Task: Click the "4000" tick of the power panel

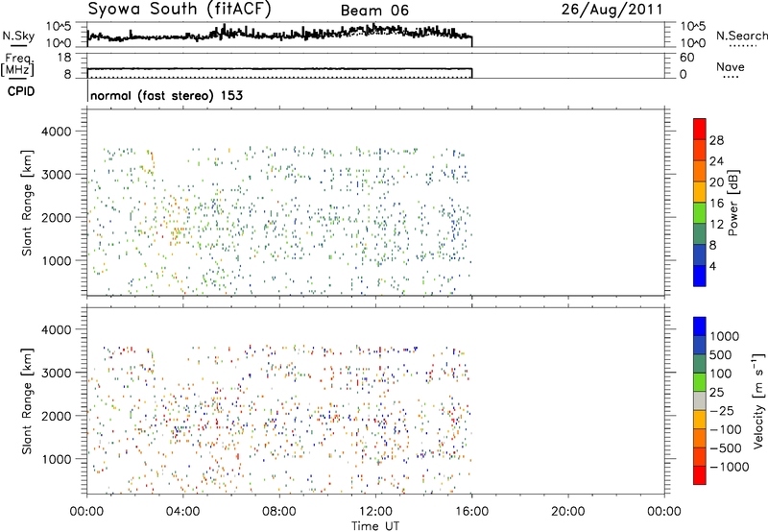Action: click(57, 132)
